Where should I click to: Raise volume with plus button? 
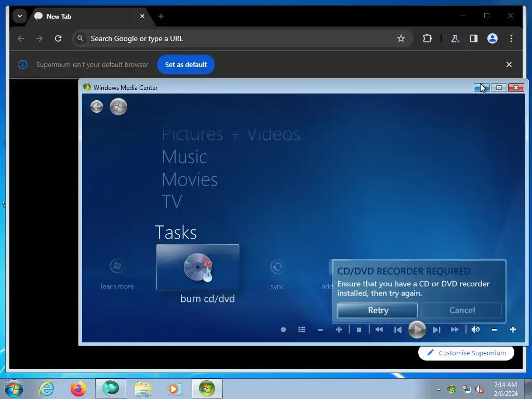[x=513, y=329]
